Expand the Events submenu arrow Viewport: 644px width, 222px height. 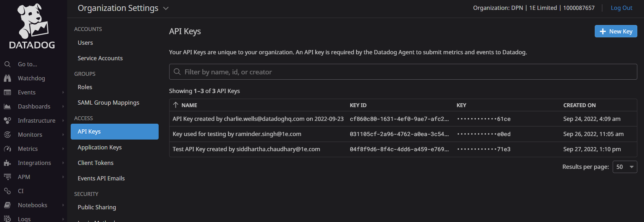(x=63, y=92)
